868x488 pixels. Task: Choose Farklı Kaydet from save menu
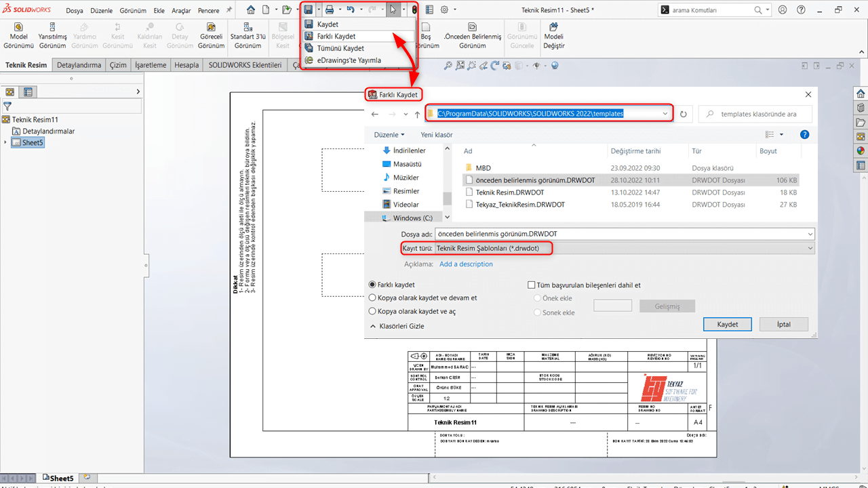[x=357, y=36]
